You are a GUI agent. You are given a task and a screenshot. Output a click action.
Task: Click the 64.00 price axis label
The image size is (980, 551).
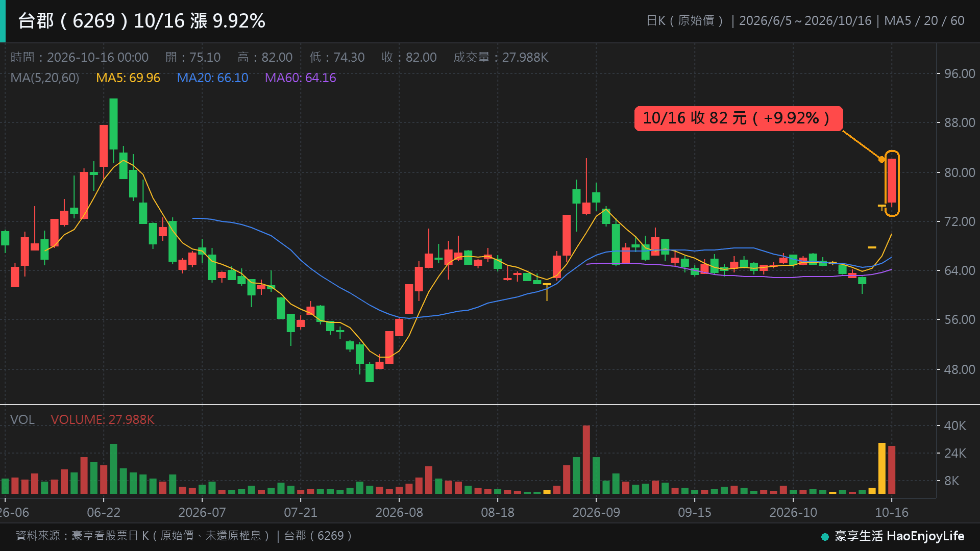pos(960,271)
